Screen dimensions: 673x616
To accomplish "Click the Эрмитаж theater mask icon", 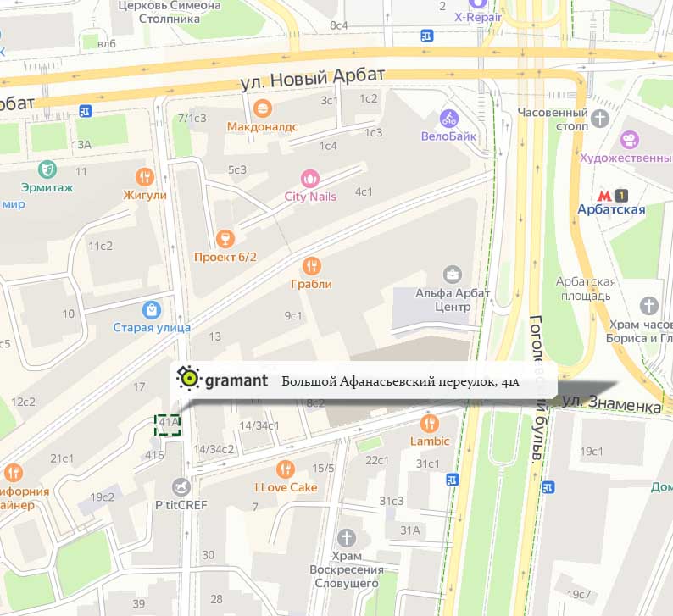I will point(47,169).
